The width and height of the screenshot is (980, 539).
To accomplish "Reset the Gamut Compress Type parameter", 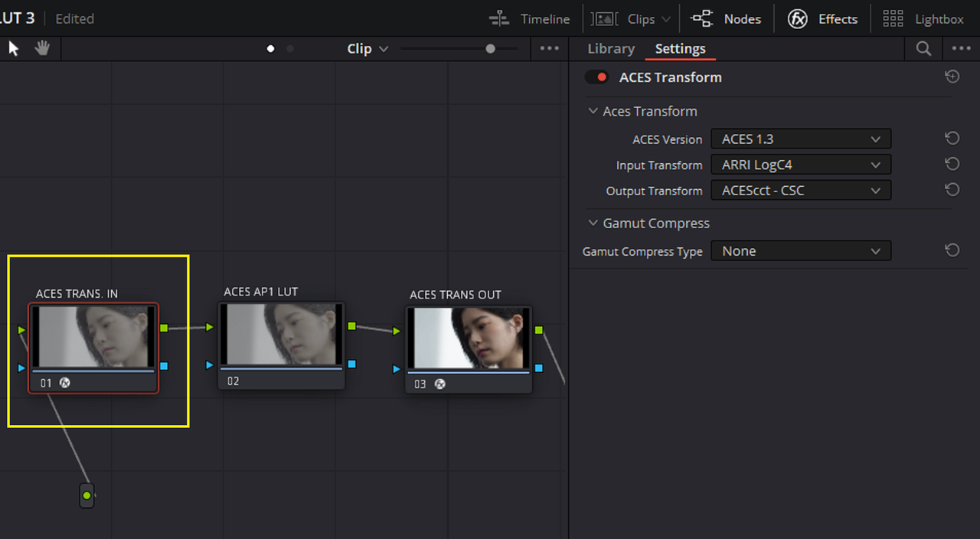I will click(952, 250).
